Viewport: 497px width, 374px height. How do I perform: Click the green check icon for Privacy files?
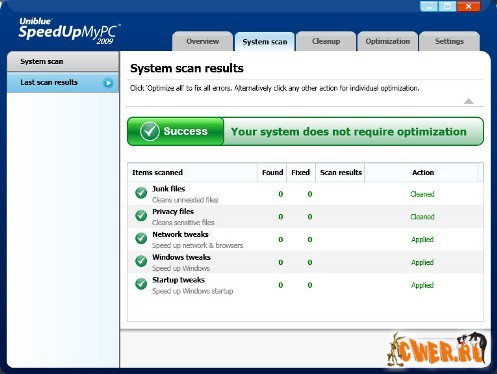pyautogui.click(x=141, y=215)
